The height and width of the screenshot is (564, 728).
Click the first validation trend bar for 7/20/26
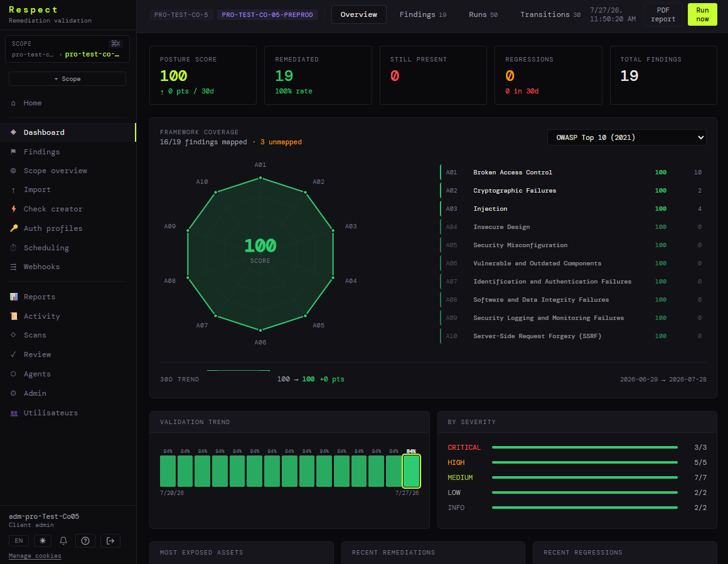click(x=168, y=471)
